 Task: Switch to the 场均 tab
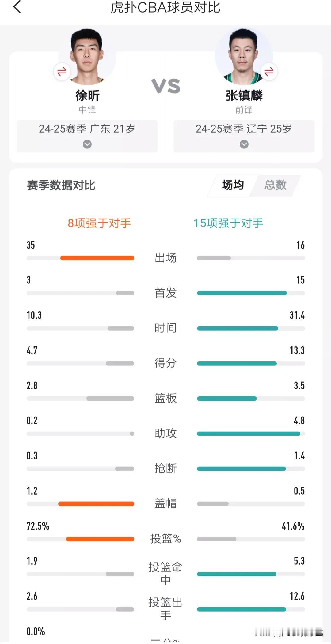(233, 185)
